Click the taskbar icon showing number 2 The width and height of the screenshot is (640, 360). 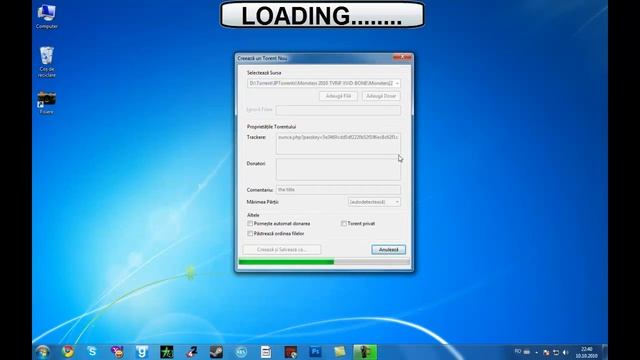[191, 351]
